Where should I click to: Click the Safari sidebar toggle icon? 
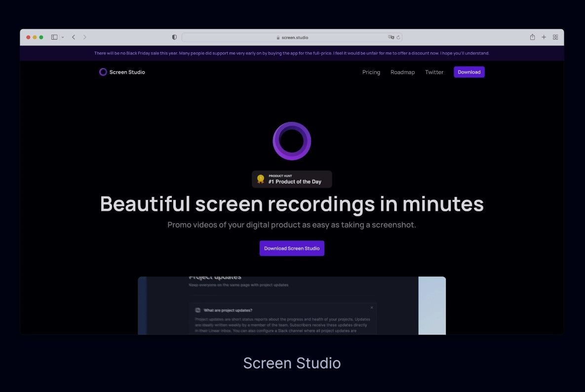click(54, 37)
